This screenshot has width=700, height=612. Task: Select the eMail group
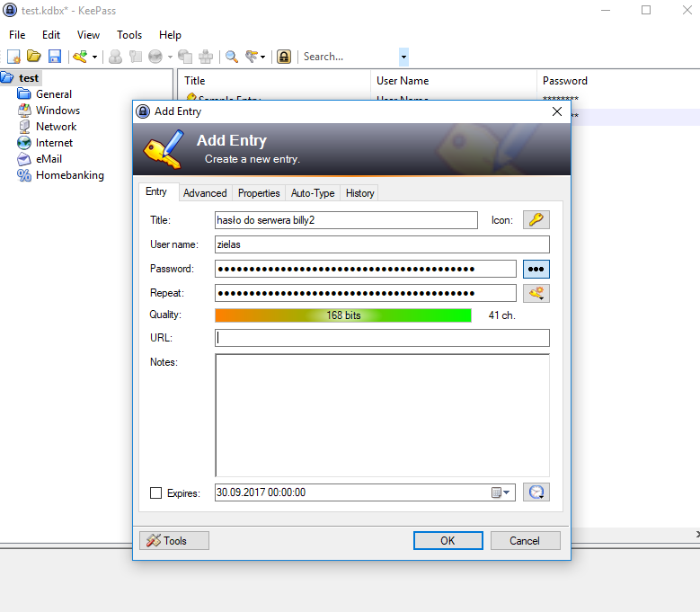coord(49,159)
